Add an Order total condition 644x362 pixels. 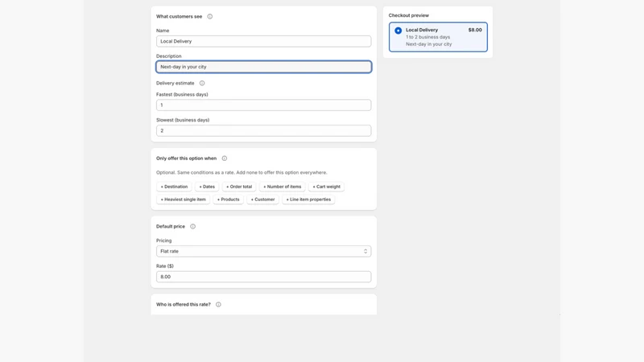click(239, 187)
